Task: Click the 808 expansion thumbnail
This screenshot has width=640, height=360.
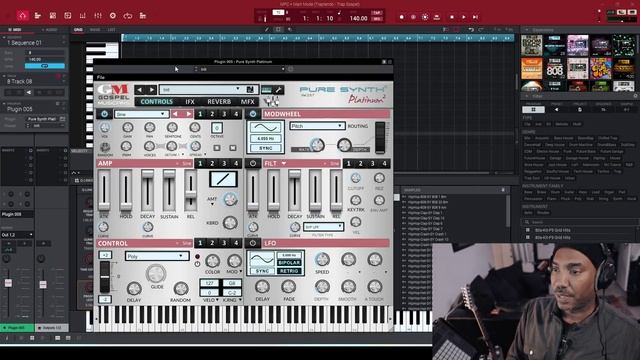Action: pyautogui.click(x=554, y=68)
